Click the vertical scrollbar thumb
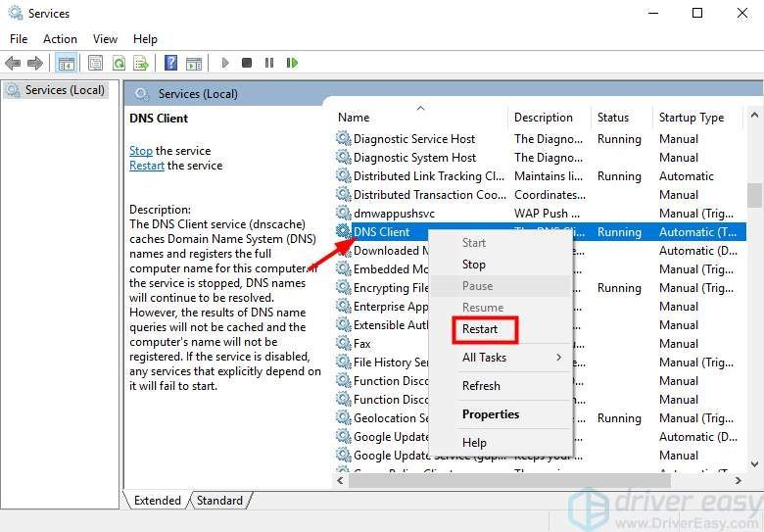The width and height of the screenshot is (764, 532). coord(755,195)
